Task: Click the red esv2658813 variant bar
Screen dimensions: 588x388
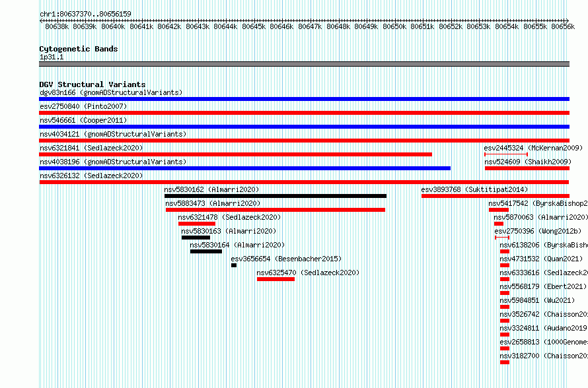Action: (505, 348)
